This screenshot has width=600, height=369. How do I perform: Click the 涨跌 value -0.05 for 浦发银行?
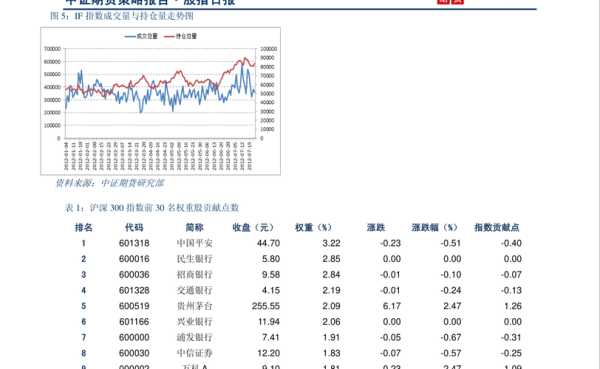[390, 338]
